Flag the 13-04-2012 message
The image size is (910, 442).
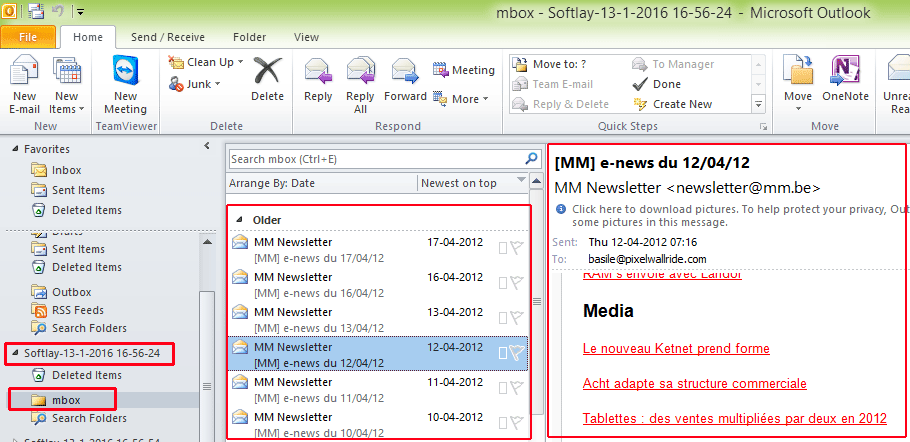(517, 317)
